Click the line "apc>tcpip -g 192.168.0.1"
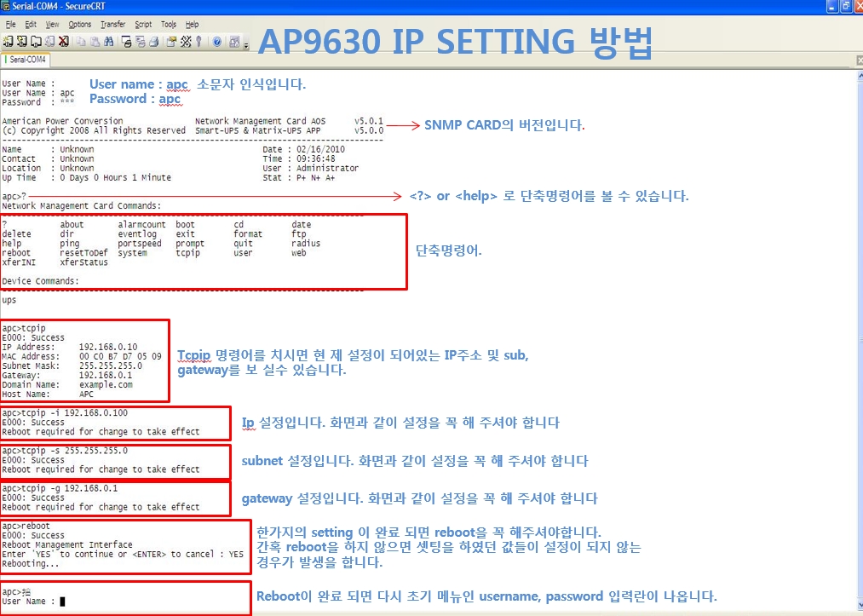This screenshot has width=863, height=616. (x=60, y=488)
